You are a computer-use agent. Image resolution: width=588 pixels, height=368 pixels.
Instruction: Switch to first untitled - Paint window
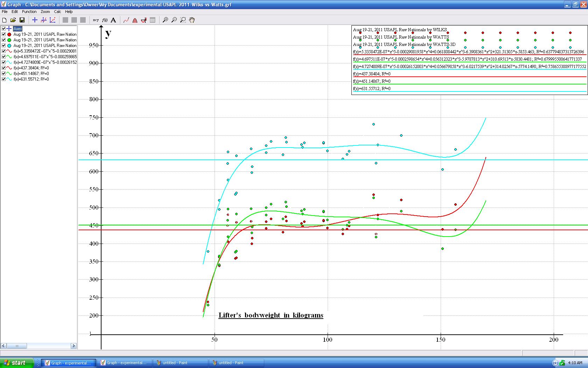pos(181,363)
